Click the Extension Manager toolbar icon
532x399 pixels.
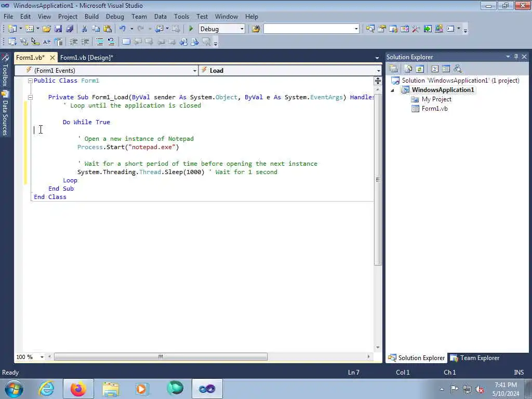pyautogui.click(x=438, y=29)
